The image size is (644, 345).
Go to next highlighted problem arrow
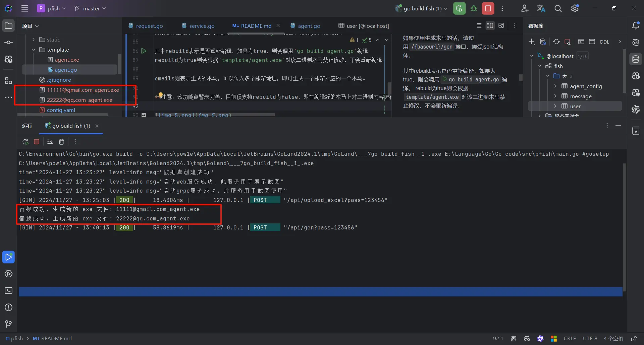[387, 40]
